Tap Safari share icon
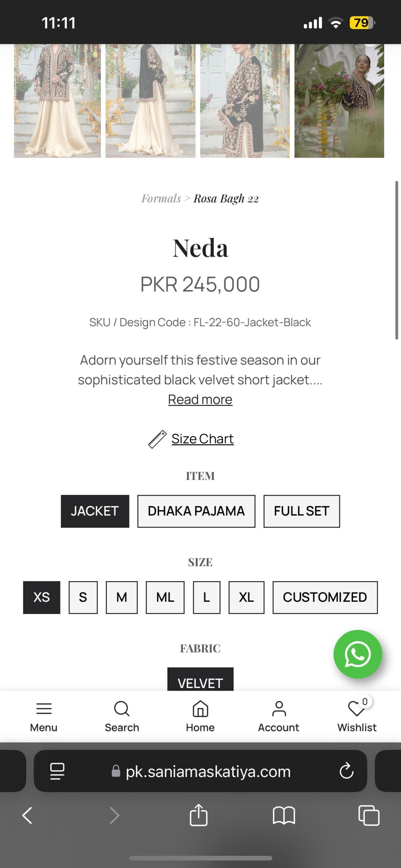The image size is (401, 868). (199, 815)
